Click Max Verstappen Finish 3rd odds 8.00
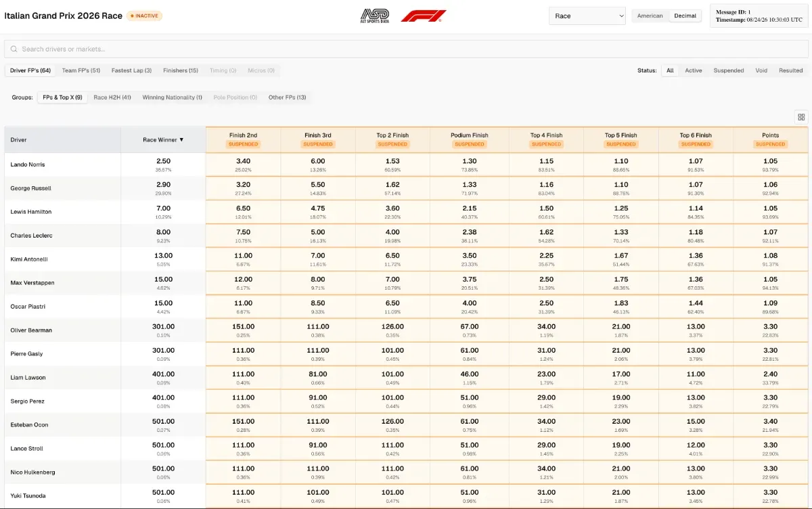The image size is (812, 509). (318, 283)
